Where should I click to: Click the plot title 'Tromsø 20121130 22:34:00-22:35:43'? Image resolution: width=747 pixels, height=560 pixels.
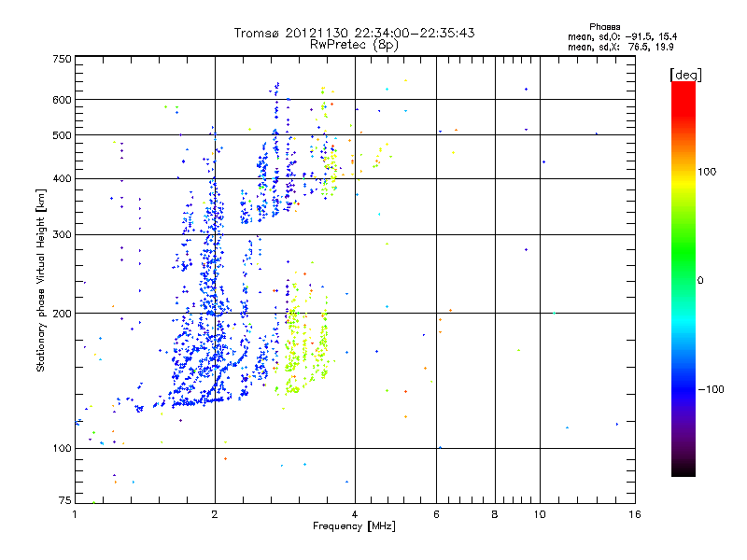[354, 33]
